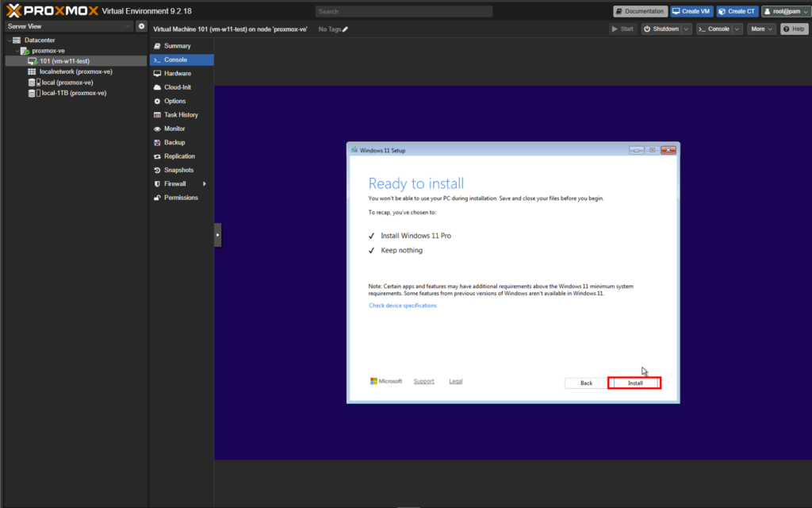The width and height of the screenshot is (812, 508).
Task: Open the root@pam user menu
Action: tap(786, 11)
